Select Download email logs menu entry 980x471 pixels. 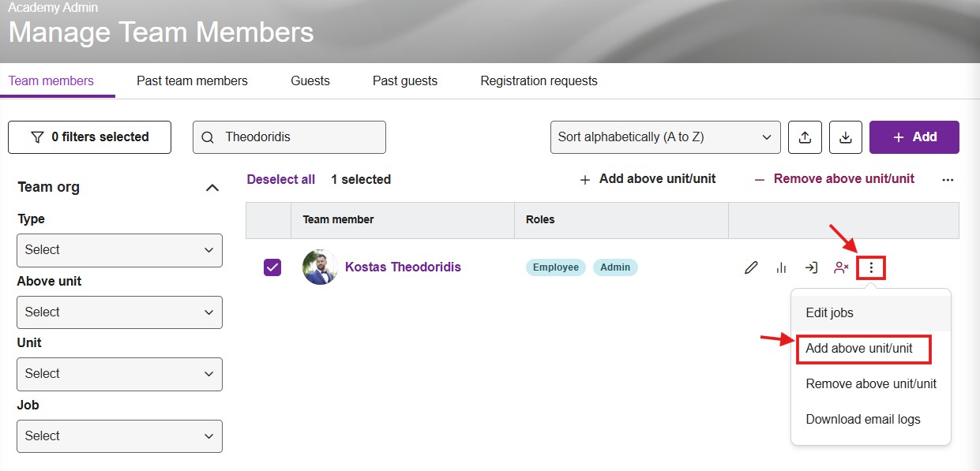pyautogui.click(x=863, y=420)
